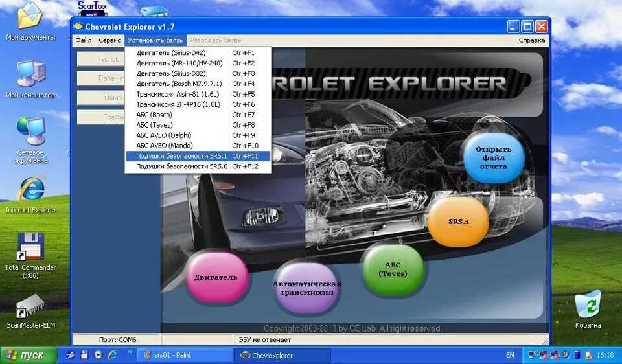
Task: Open the Справка menu
Action: [531, 40]
